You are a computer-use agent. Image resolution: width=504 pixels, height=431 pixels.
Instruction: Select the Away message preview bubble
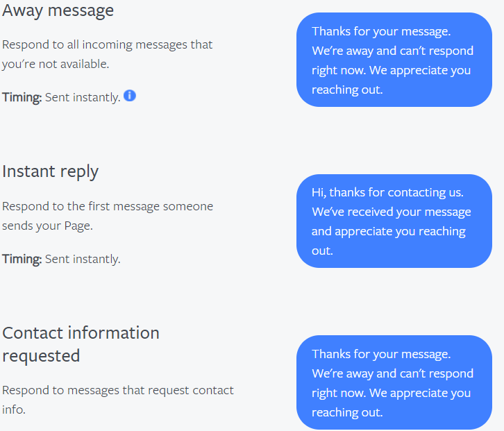pyautogui.click(x=394, y=60)
